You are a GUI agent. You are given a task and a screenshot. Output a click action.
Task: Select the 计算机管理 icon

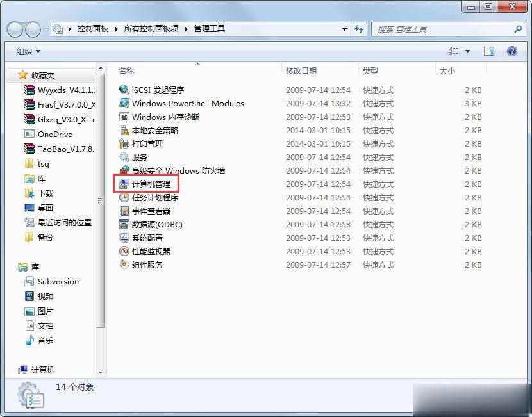click(x=124, y=184)
